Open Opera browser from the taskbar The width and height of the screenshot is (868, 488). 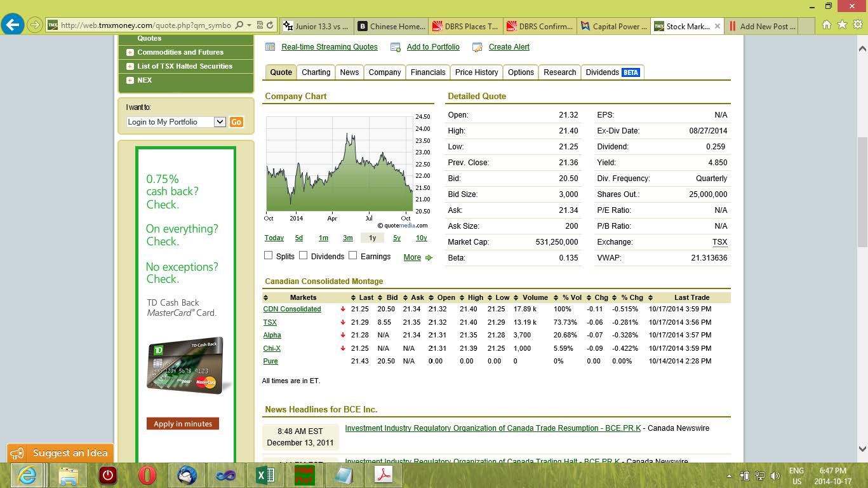(x=147, y=475)
